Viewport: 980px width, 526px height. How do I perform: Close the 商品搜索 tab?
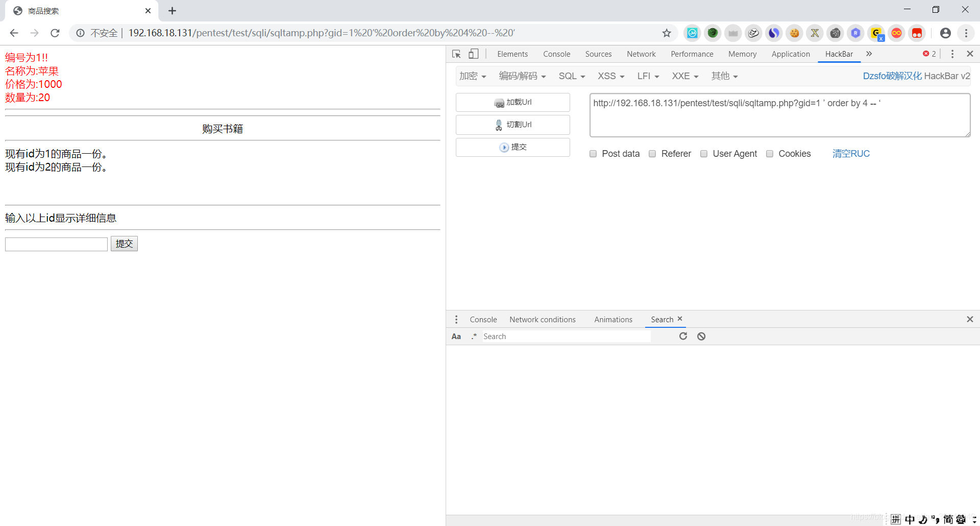pos(148,11)
